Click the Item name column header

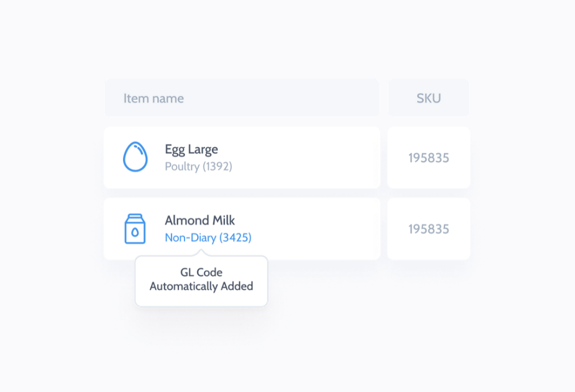tap(153, 99)
